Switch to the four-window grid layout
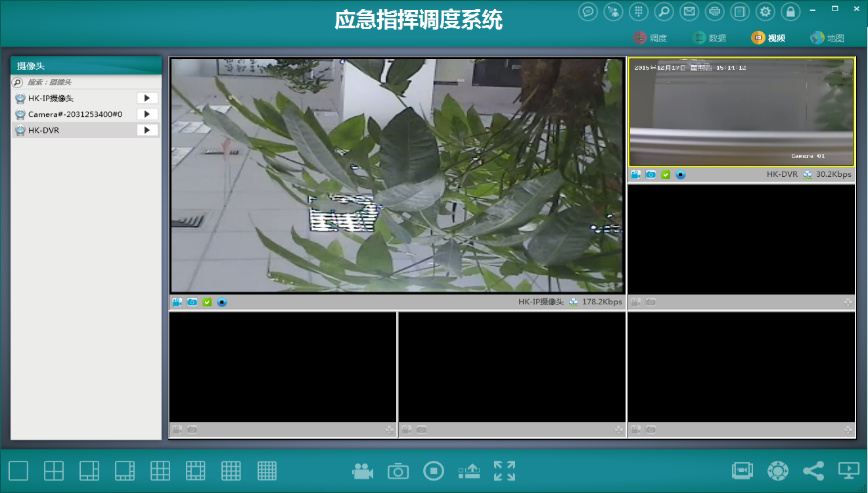The image size is (868, 493). 54,471
